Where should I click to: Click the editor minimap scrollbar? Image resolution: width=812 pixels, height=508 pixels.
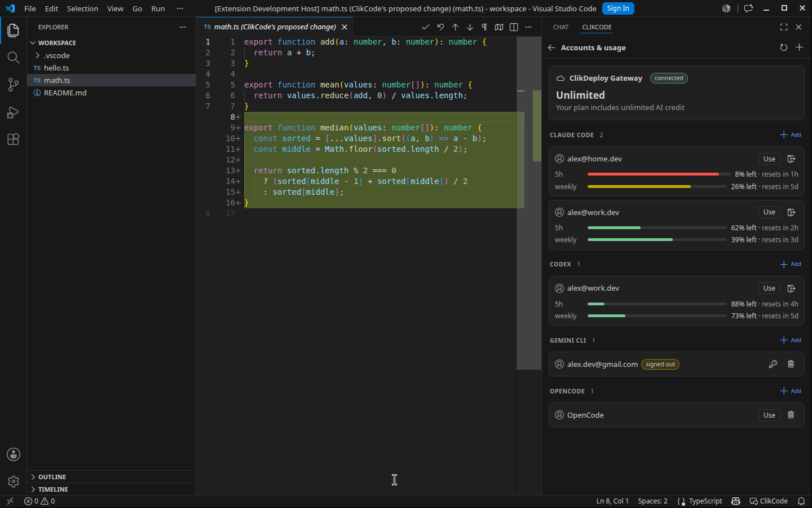tap(529, 203)
